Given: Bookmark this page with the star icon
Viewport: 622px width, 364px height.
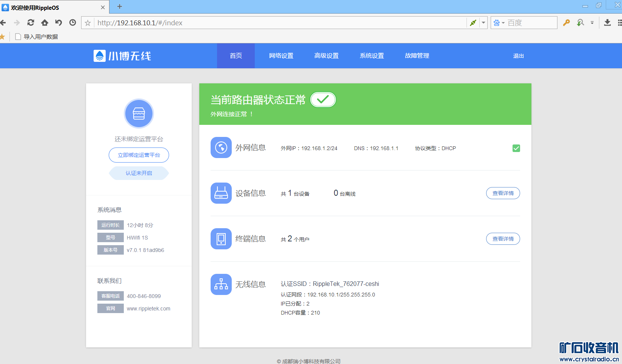Looking at the screenshot, I should pyautogui.click(x=88, y=23).
